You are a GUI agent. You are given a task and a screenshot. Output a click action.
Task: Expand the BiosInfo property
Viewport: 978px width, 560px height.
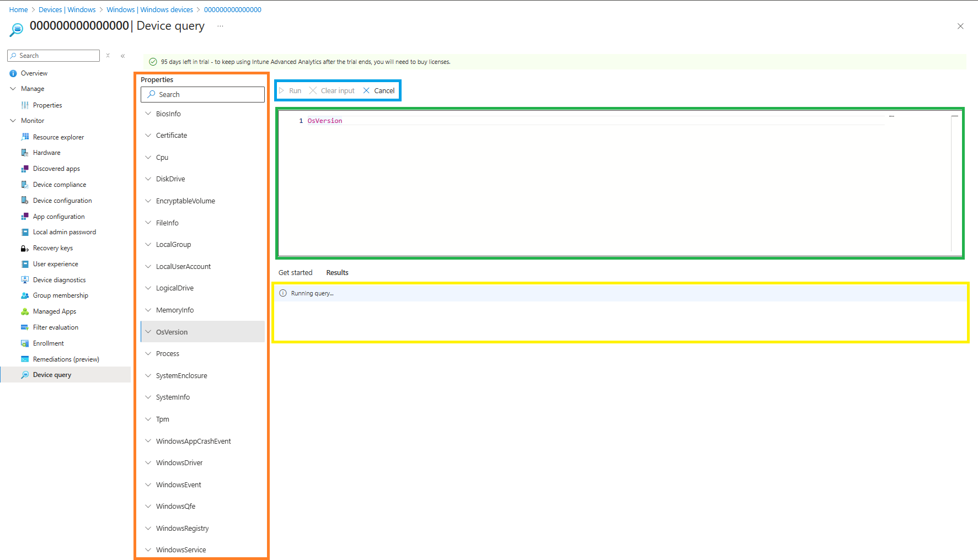[148, 114]
